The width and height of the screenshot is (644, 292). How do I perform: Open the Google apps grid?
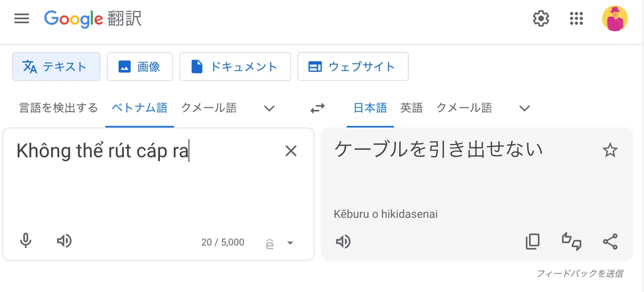[x=576, y=19]
